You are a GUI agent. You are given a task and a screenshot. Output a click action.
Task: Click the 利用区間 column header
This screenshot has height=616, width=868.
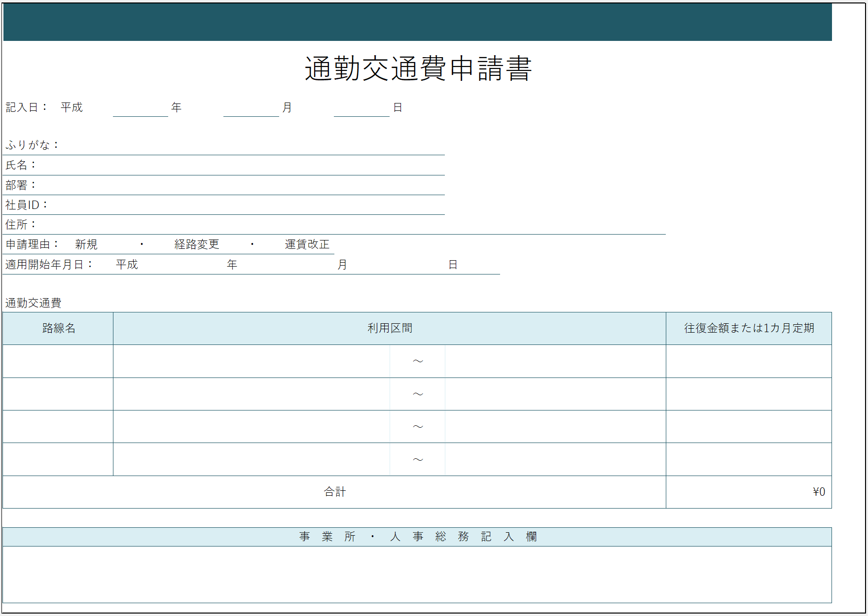point(389,328)
